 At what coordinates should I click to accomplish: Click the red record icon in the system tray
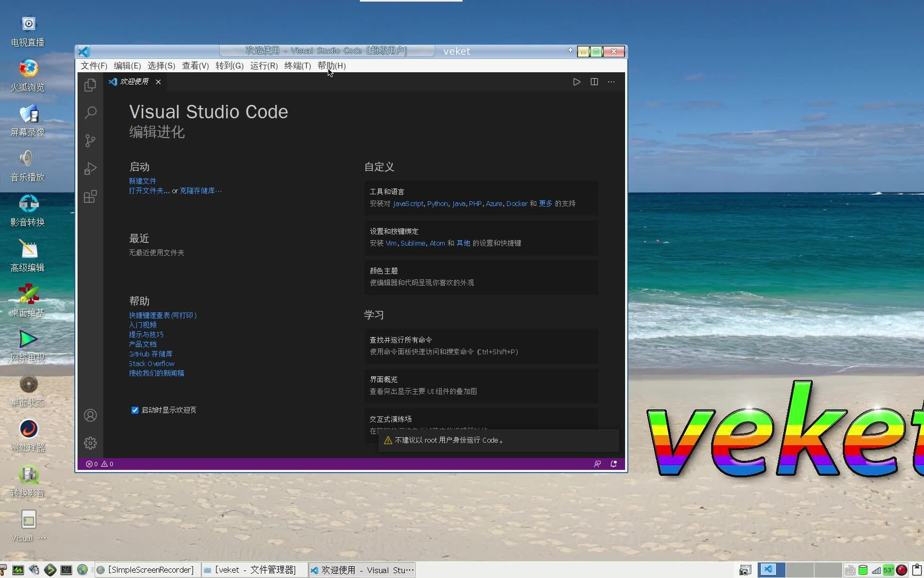[x=902, y=570]
